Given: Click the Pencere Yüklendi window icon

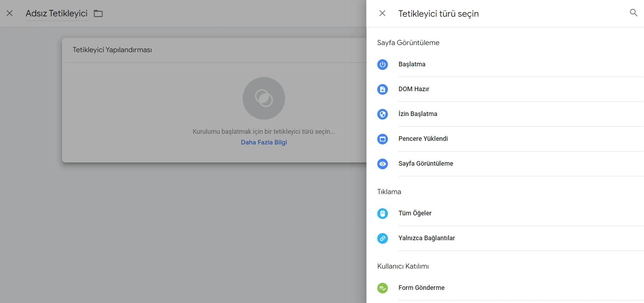Looking at the screenshot, I should (x=383, y=139).
